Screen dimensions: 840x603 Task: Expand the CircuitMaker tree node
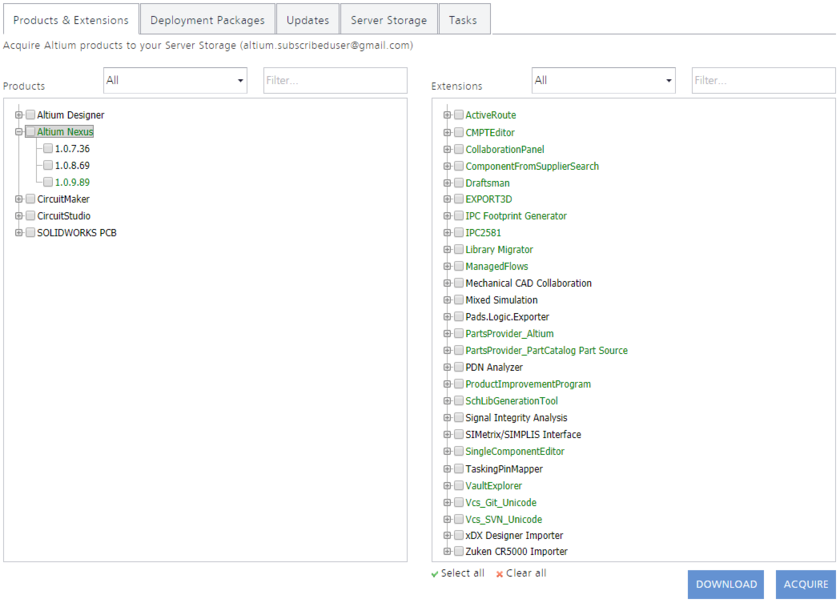point(17,199)
